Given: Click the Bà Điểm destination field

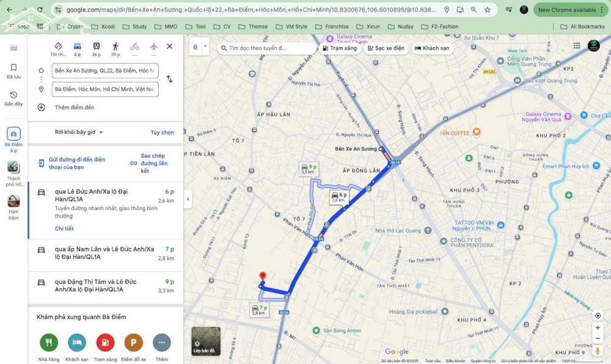Looking at the screenshot, I should coord(105,89).
